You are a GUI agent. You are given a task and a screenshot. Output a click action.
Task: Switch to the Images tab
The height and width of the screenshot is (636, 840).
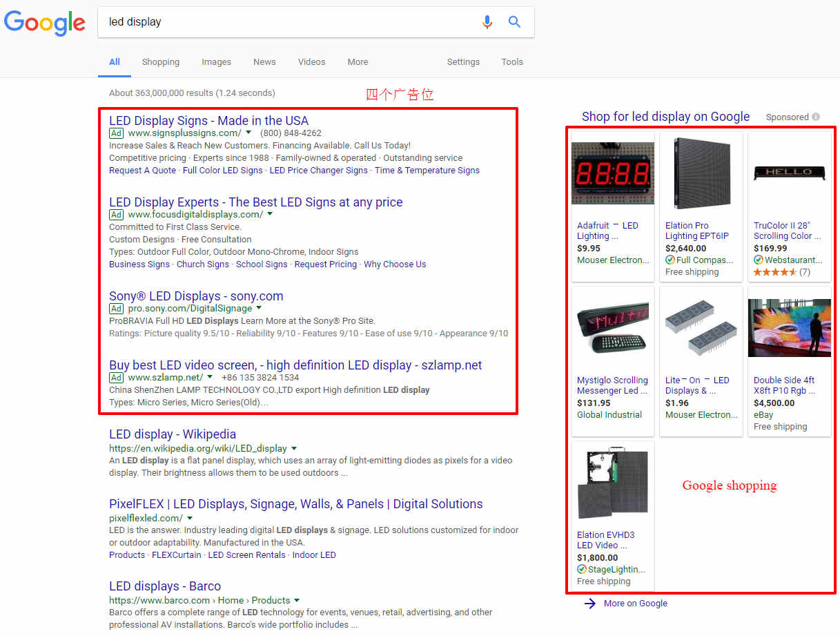click(216, 61)
